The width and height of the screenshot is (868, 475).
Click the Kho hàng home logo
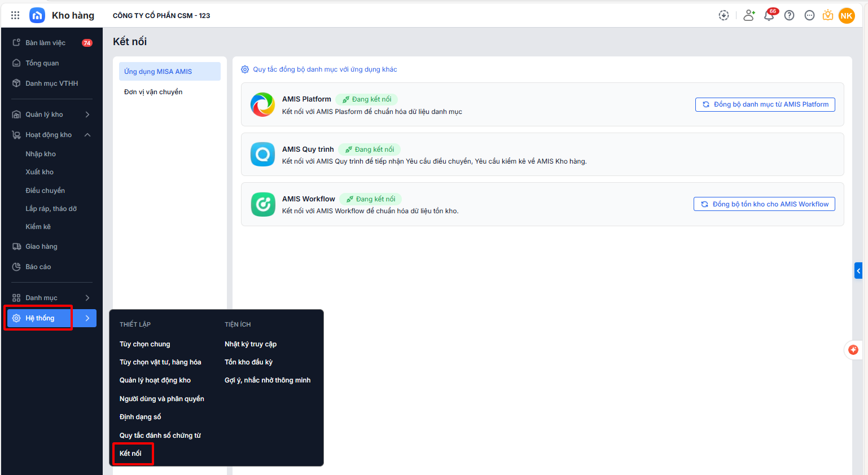tap(37, 15)
